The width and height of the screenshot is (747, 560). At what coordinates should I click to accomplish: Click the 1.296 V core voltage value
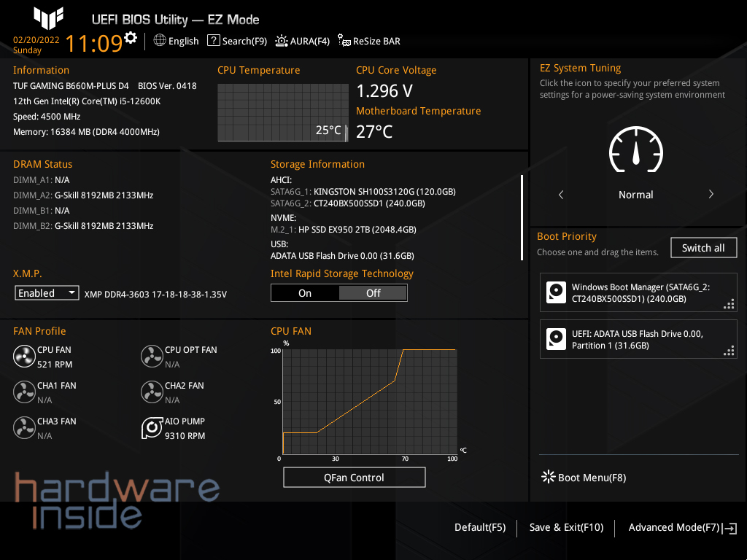tap(384, 90)
